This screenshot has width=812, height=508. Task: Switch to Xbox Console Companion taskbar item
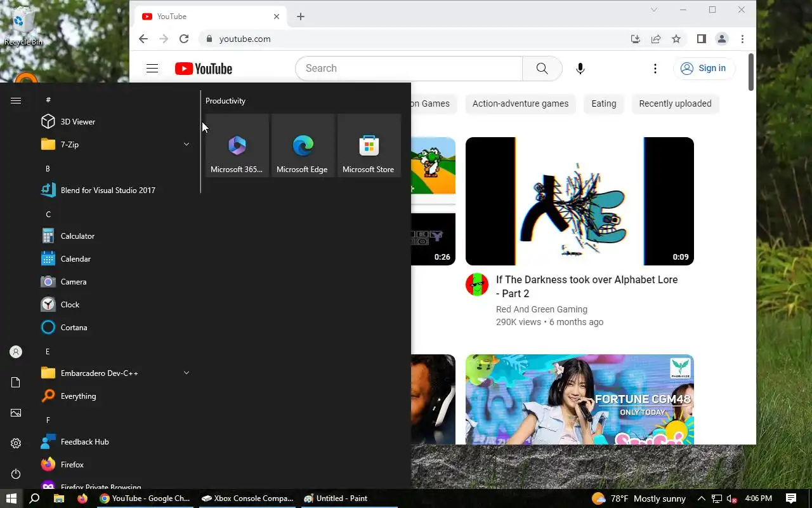pos(247,498)
